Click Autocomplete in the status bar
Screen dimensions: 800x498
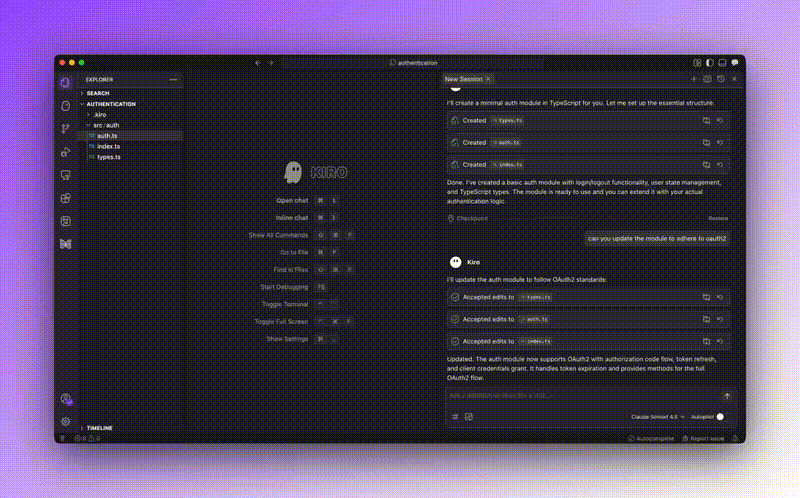coord(651,438)
